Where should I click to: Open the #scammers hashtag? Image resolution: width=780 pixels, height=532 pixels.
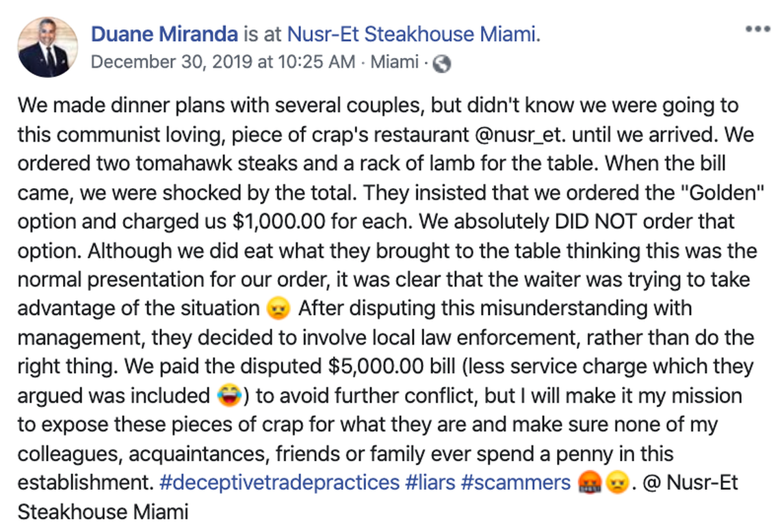pyautogui.click(x=517, y=483)
